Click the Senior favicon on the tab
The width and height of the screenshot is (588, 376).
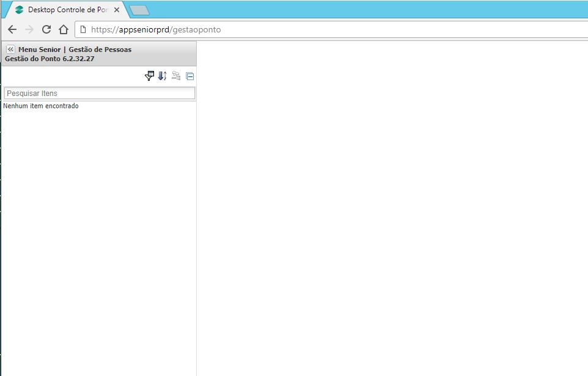click(20, 10)
